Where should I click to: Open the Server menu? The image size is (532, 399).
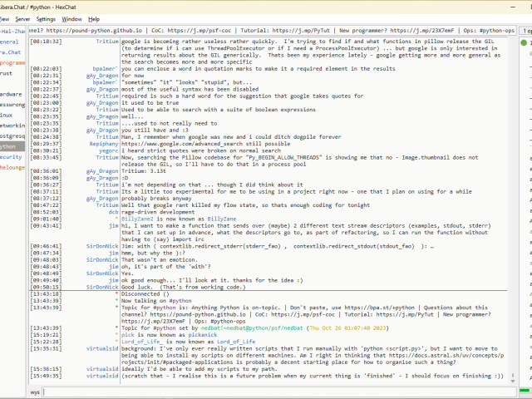(22, 18)
